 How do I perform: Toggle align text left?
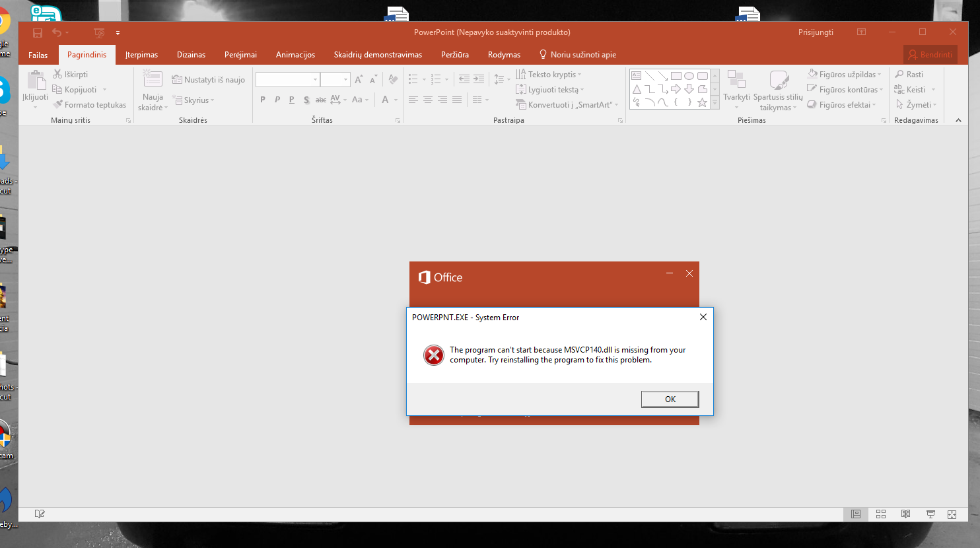point(413,100)
